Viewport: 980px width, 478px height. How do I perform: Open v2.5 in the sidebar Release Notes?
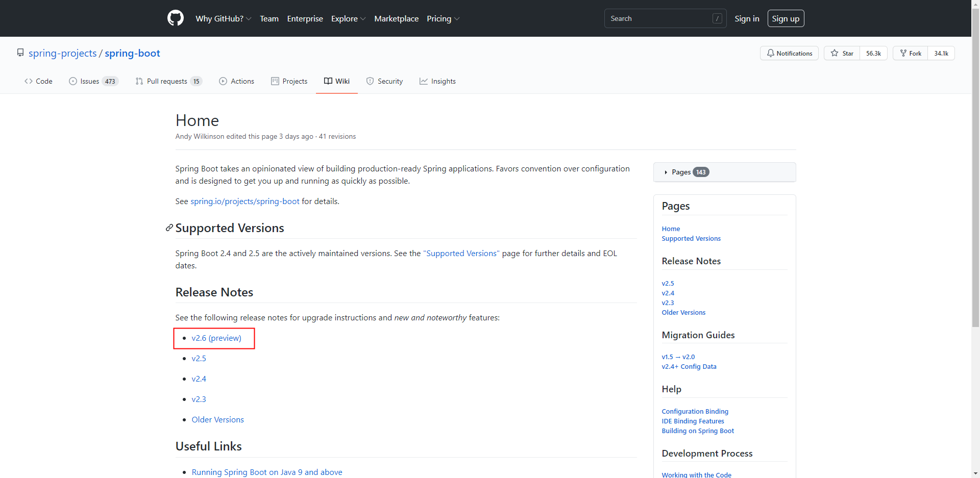coord(668,284)
